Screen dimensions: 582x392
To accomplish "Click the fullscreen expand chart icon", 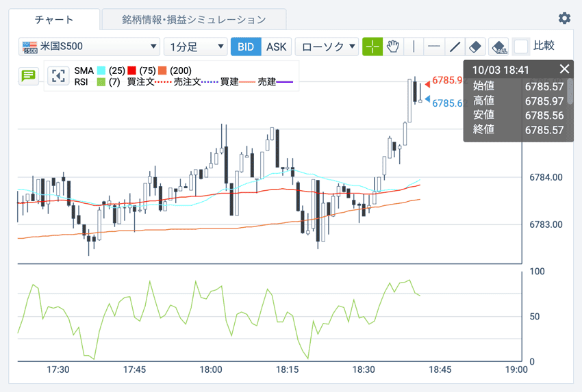I will tap(59, 75).
